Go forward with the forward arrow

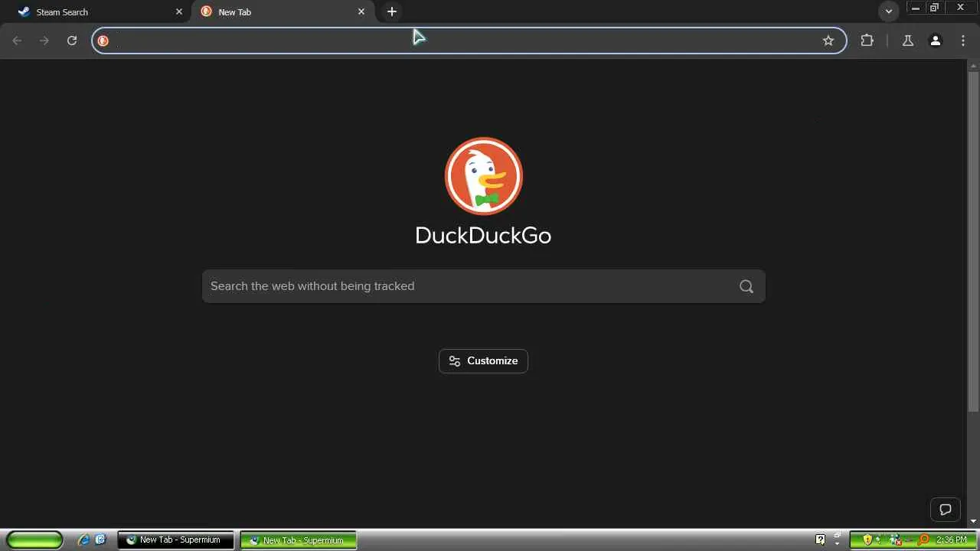44,41
